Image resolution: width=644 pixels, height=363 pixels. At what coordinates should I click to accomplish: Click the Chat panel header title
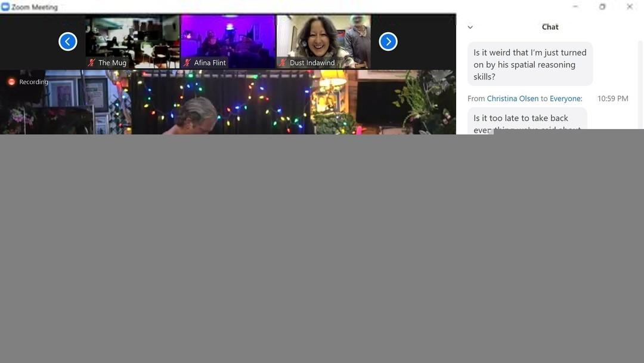pos(550,27)
